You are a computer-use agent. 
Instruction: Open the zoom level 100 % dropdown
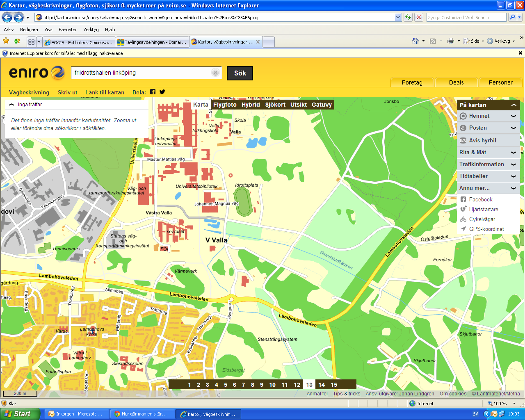pyautogui.click(x=514, y=404)
